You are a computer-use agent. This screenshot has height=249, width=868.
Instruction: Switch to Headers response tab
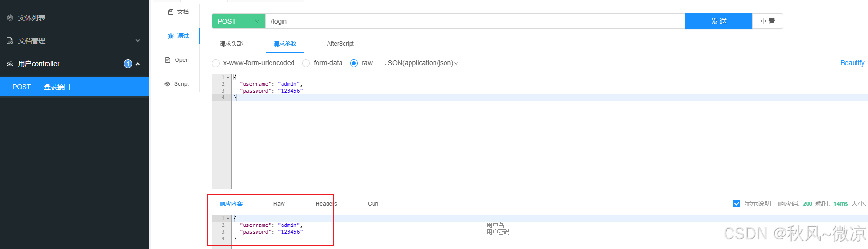click(x=326, y=204)
